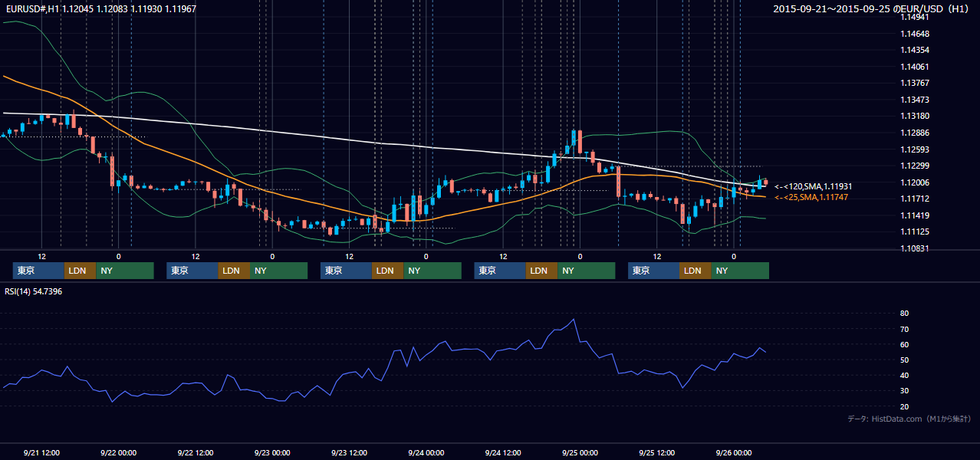Click the 東京 session block for 9/21

(x=38, y=271)
